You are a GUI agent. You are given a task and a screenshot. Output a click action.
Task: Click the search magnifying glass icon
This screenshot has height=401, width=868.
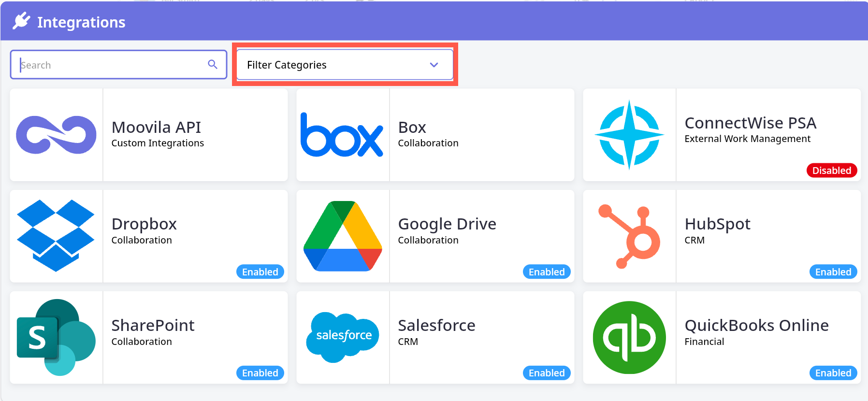213,64
